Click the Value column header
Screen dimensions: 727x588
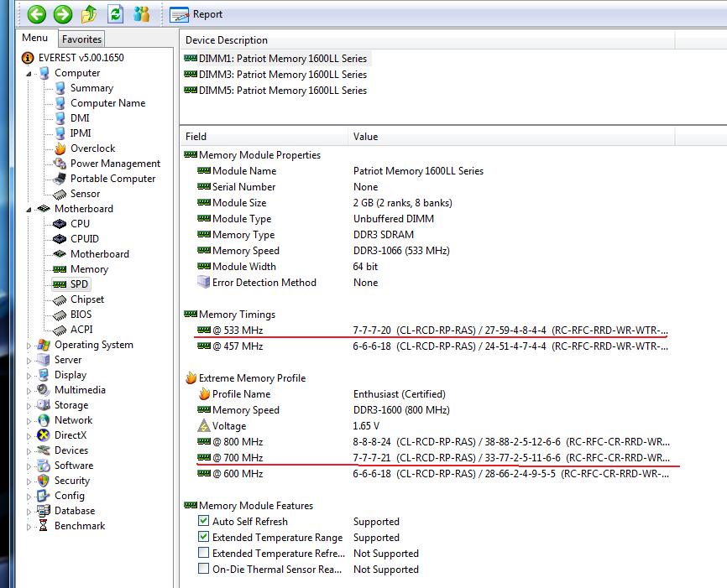[511, 137]
